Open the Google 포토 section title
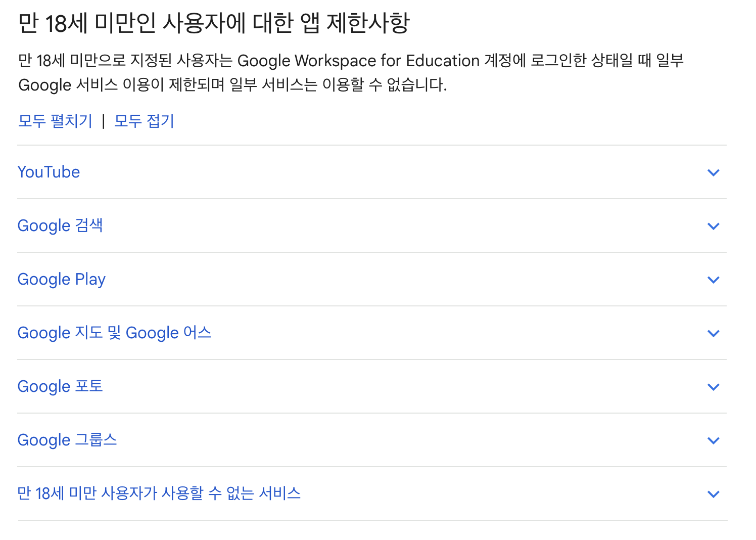This screenshot has width=756, height=540. (x=60, y=386)
